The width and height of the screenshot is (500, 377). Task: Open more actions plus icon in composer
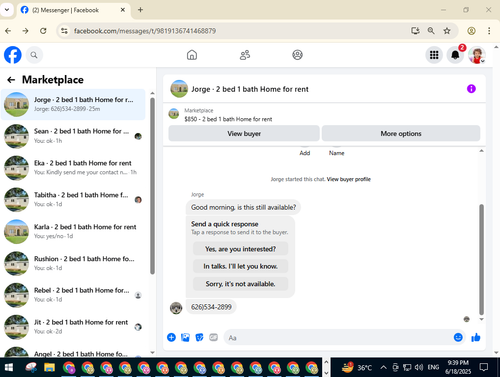(x=171, y=337)
